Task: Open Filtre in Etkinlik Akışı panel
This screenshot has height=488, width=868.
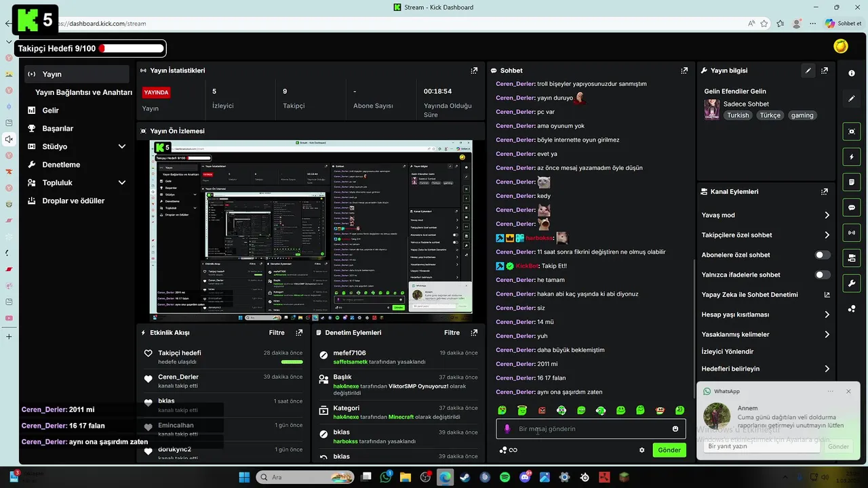Action: pos(277,333)
